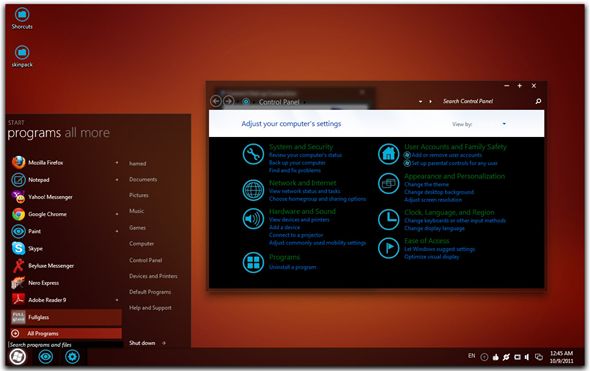Screen dimensions: 590x371
Task: Open Hardware and Sound link
Action: point(302,211)
